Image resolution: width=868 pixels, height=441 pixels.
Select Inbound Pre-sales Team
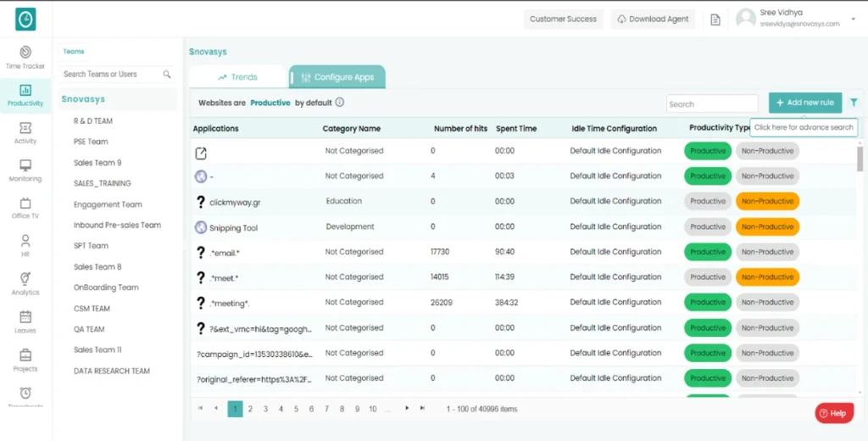tap(117, 225)
